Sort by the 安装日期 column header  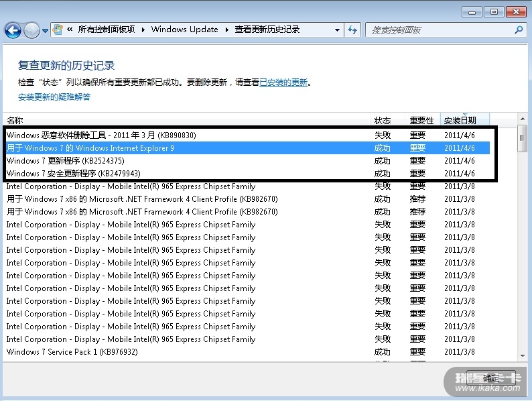pos(465,120)
